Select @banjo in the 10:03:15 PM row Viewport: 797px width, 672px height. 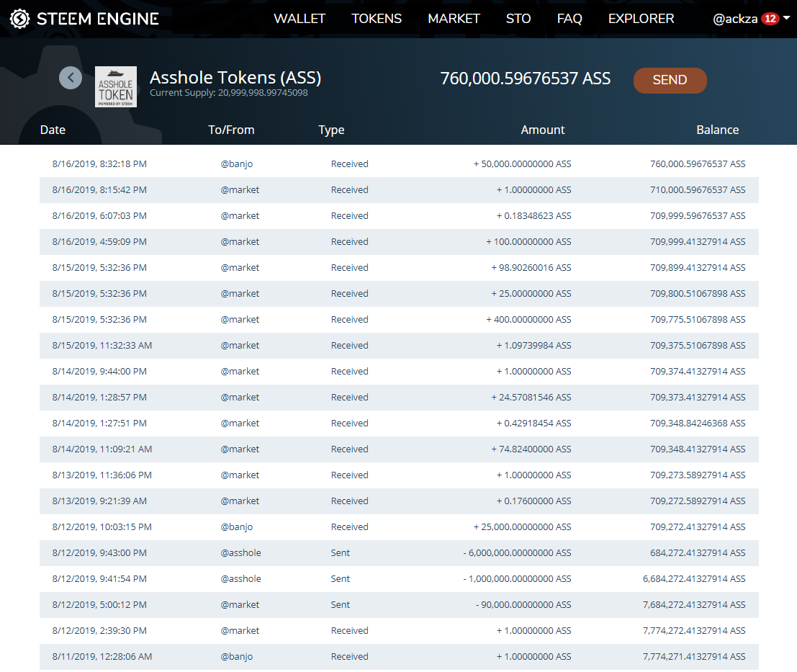coord(236,527)
